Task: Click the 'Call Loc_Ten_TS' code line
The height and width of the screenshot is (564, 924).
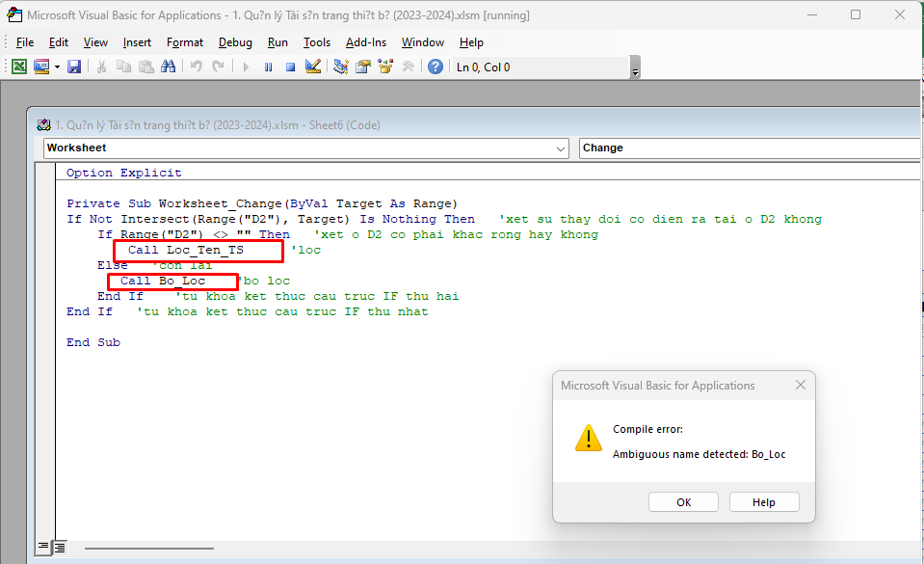Action: [x=186, y=250]
